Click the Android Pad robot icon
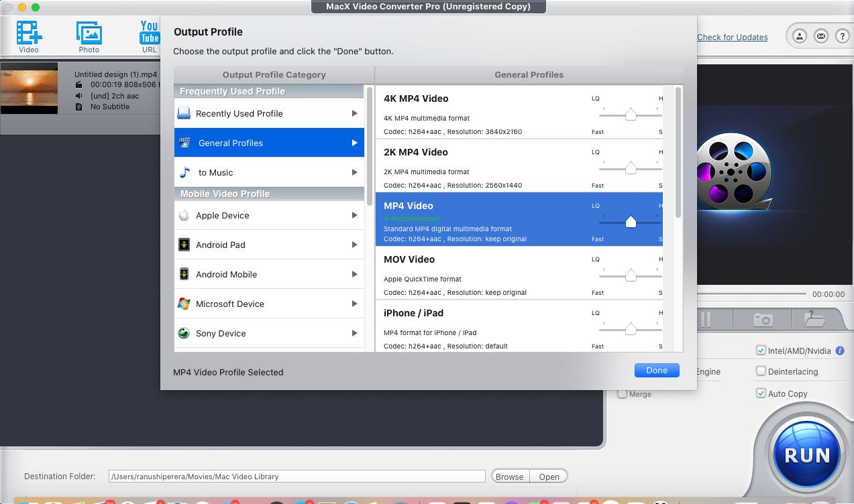Viewport: 854px width, 504px height. coord(184,245)
